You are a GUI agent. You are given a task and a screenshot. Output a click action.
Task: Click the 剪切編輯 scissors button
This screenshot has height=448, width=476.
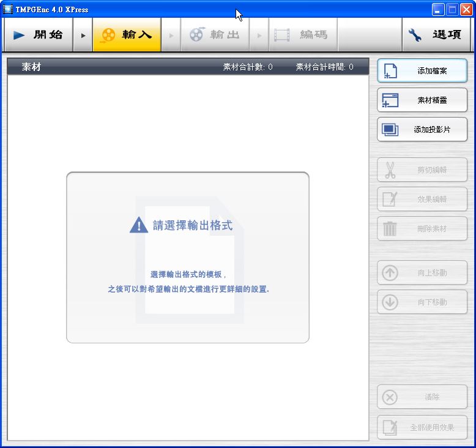click(422, 170)
